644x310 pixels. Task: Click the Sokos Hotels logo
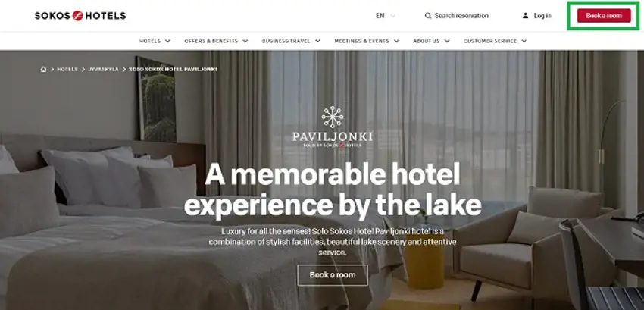(80, 16)
